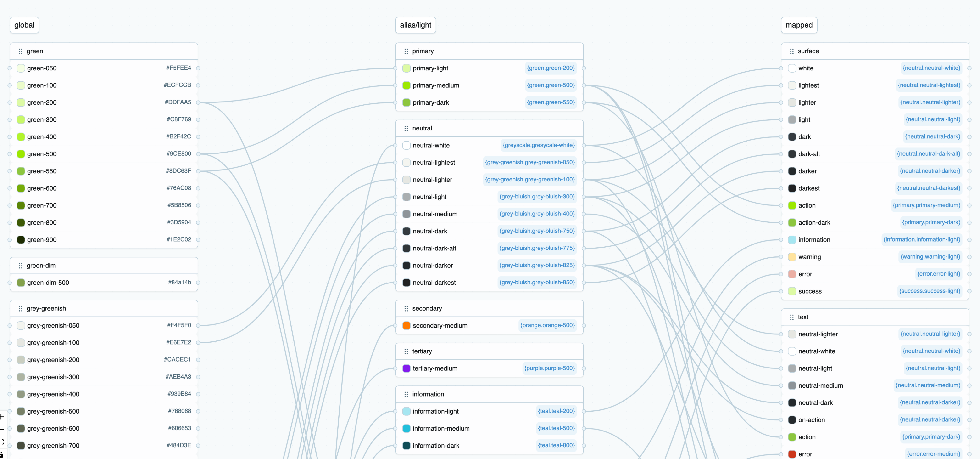Grab the primary group drag handle
Viewport: 980px width, 459px height.
pyautogui.click(x=406, y=51)
